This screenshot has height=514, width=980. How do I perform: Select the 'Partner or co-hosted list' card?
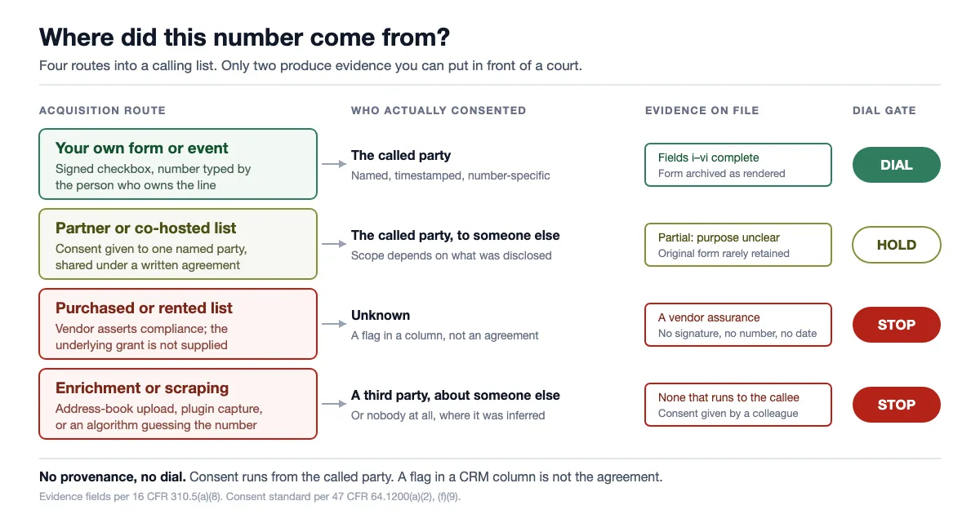pos(178,244)
